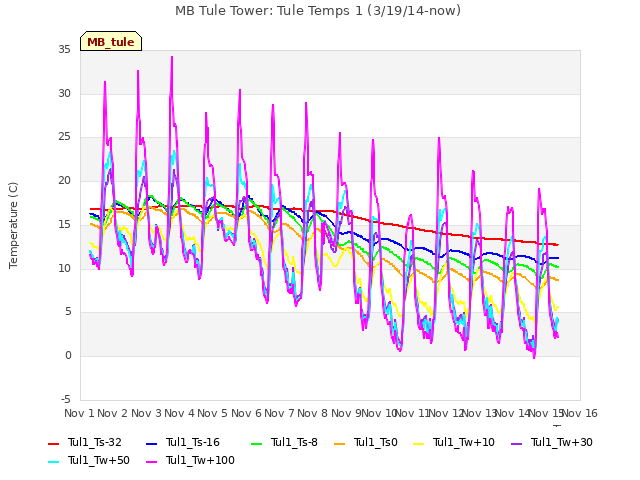This screenshot has width=640, height=480.
Task: Select the Tul1_Ts-16 legend label
Action: tap(193, 442)
